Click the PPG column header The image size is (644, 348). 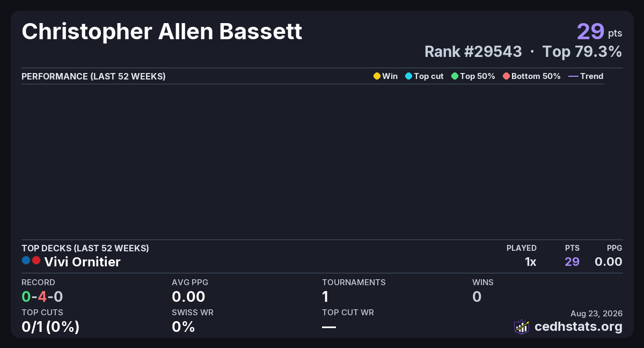[x=614, y=248]
